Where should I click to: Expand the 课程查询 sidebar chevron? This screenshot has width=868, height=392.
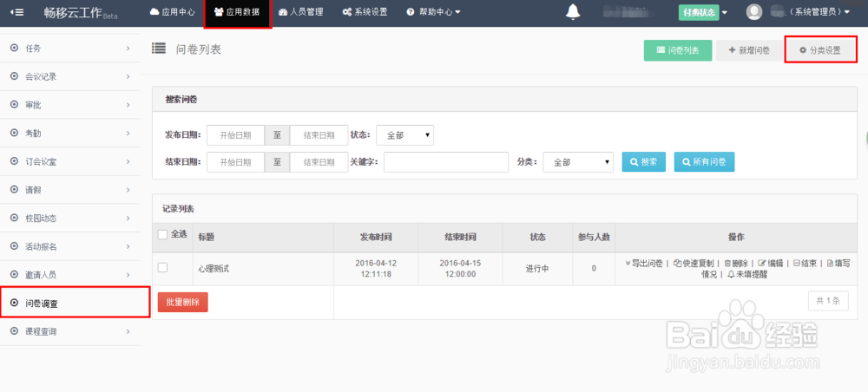pyautogui.click(x=128, y=331)
